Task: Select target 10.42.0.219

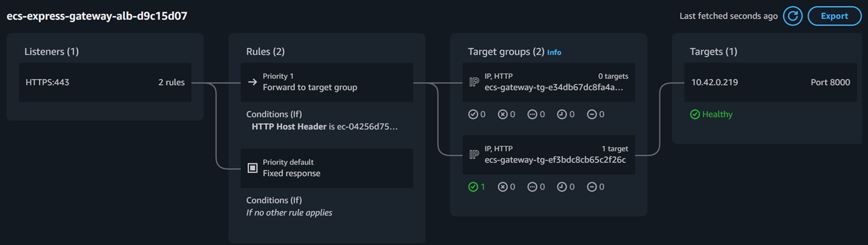Action: pos(771,82)
